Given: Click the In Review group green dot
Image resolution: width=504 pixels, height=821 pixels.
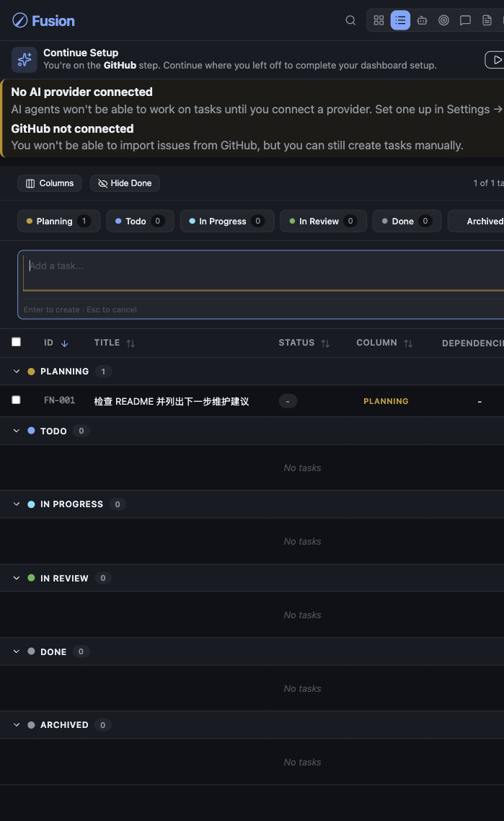Looking at the screenshot, I should pyautogui.click(x=32, y=578).
